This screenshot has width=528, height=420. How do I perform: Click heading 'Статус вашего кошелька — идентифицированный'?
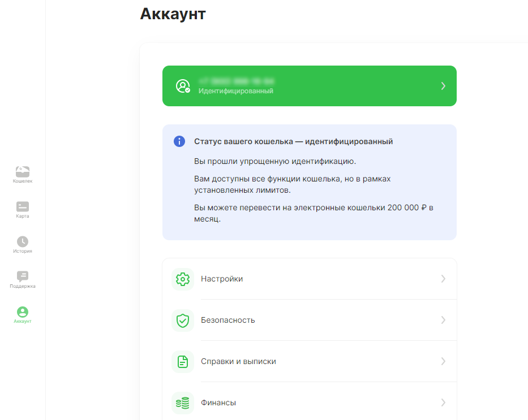pyautogui.click(x=293, y=141)
